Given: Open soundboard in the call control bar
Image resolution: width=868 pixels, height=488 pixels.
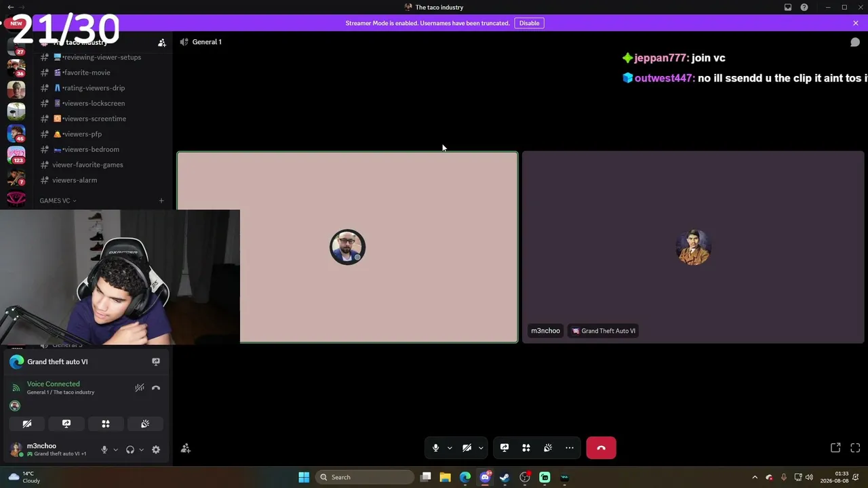Looking at the screenshot, I should 548,448.
